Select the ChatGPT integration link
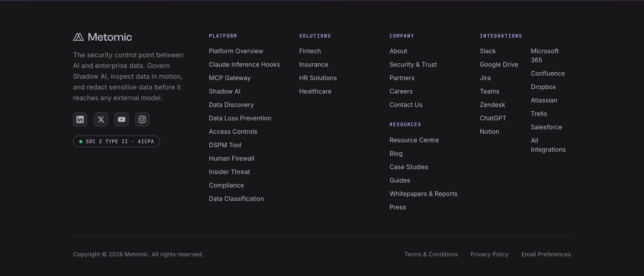644x276 pixels. click(x=493, y=118)
